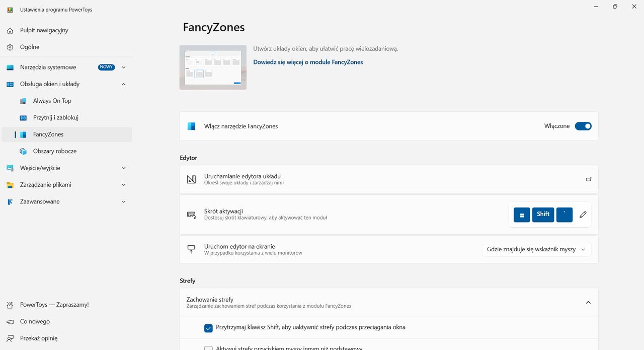Click the Shift key in shortcut
Screen dimensions: 644x350
click(x=543, y=215)
